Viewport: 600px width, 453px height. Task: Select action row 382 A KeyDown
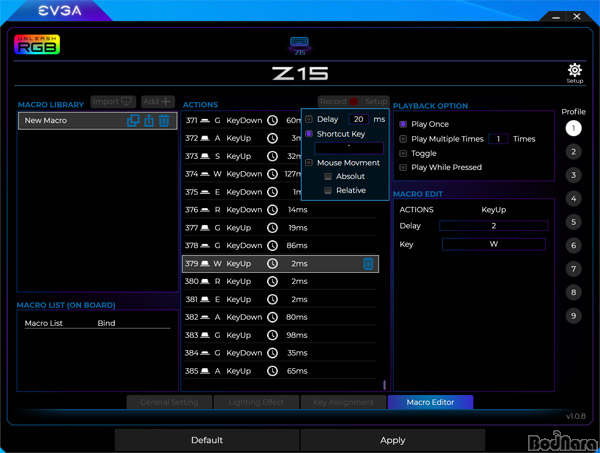(280, 317)
